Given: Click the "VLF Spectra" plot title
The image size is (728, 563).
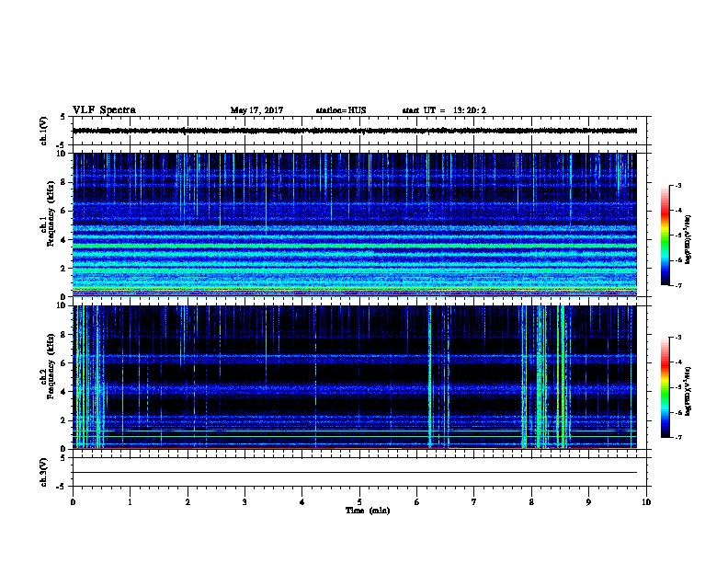Looking at the screenshot, I should point(105,110).
